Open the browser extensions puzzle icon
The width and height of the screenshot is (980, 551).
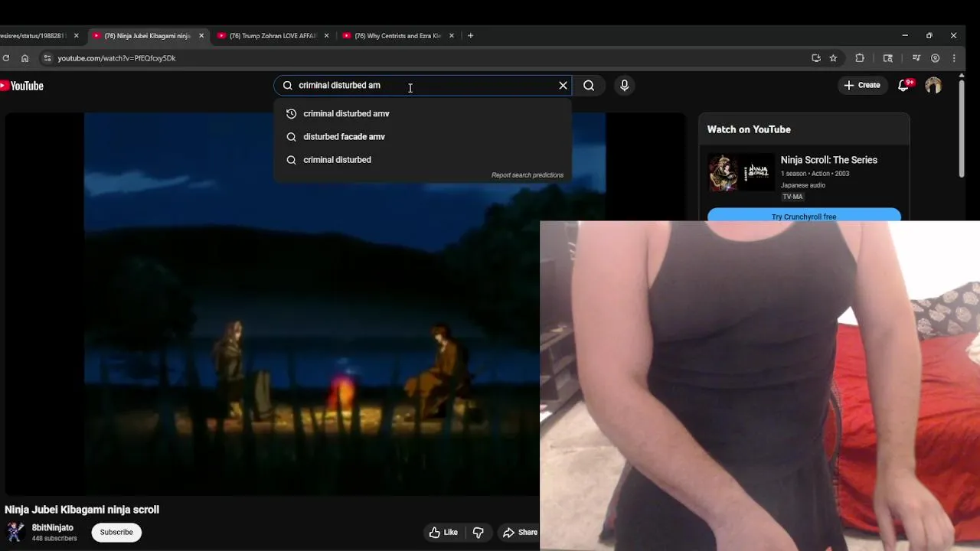coord(860,58)
